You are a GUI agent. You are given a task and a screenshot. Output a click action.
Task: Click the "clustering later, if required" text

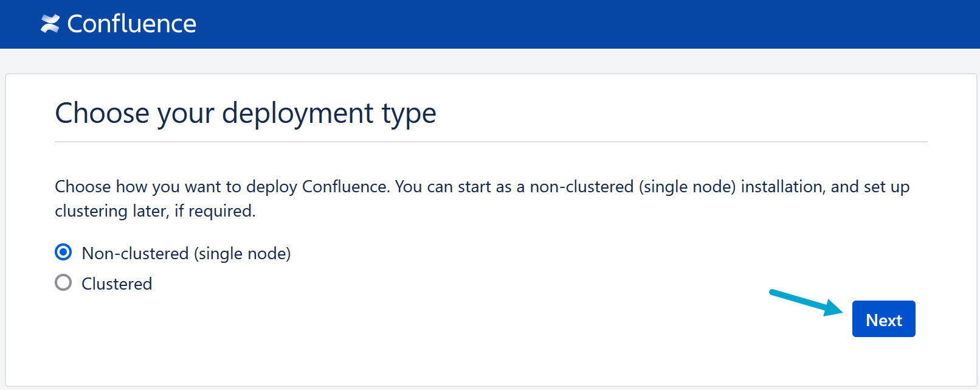click(x=155, y=211)
